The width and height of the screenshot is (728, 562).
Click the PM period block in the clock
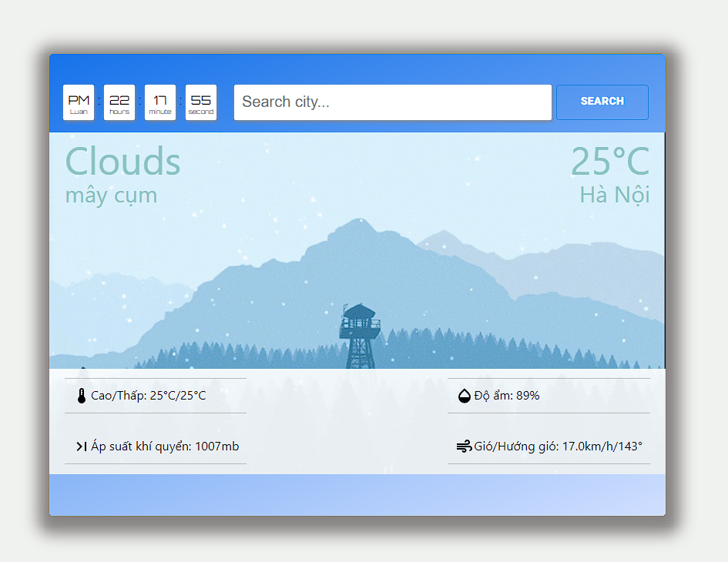(79, 102)
